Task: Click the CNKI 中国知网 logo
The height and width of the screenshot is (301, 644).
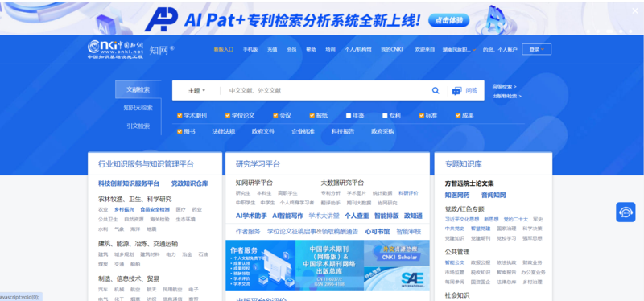Action: [x=115, y=50]
